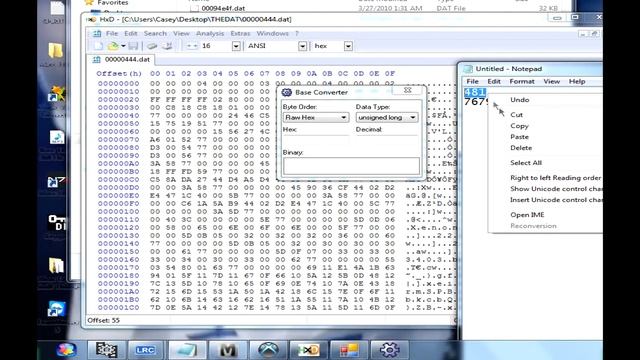The width and height of the screenshot is (640, 360).
Task: Open Notepad Format menu
Action: 522,82
